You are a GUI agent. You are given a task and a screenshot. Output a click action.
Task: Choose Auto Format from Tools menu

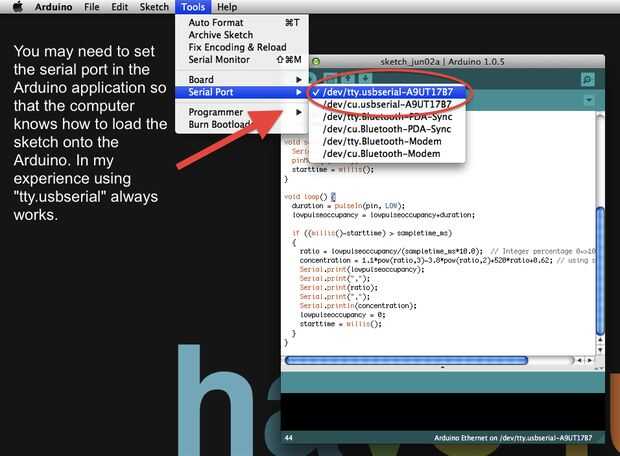242,23
